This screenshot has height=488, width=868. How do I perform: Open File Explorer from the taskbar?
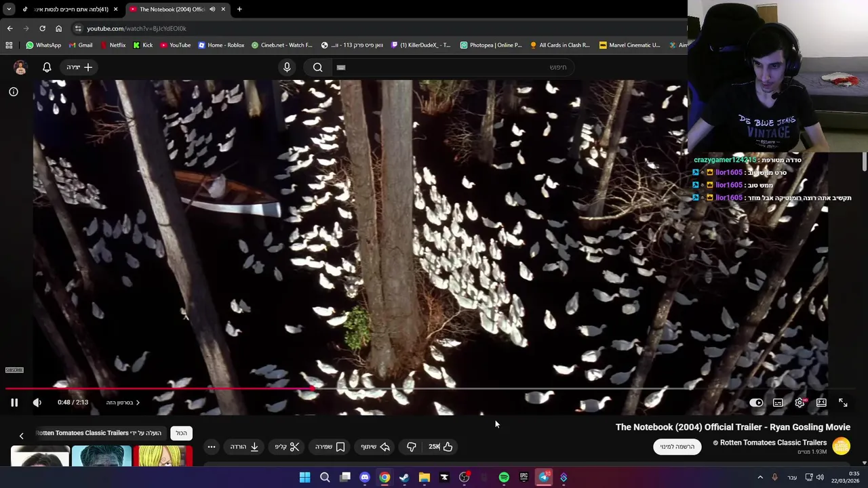coord(425,478)
